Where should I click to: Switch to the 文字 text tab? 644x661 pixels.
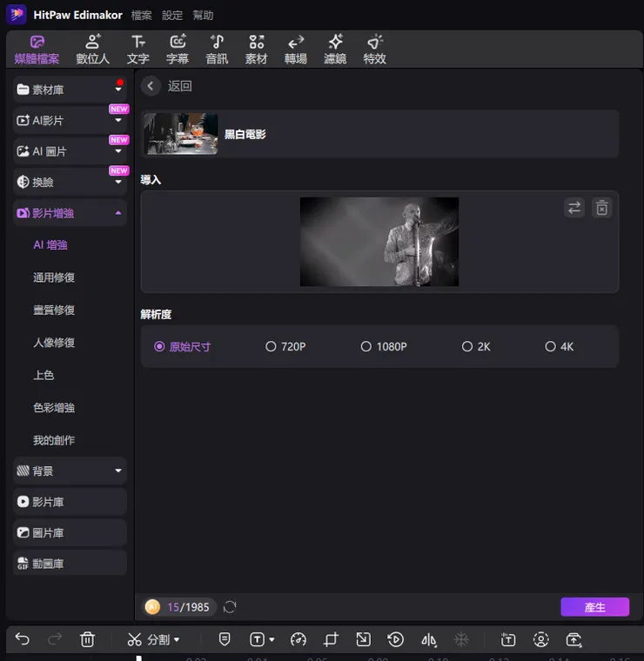[x=138, y=50]
